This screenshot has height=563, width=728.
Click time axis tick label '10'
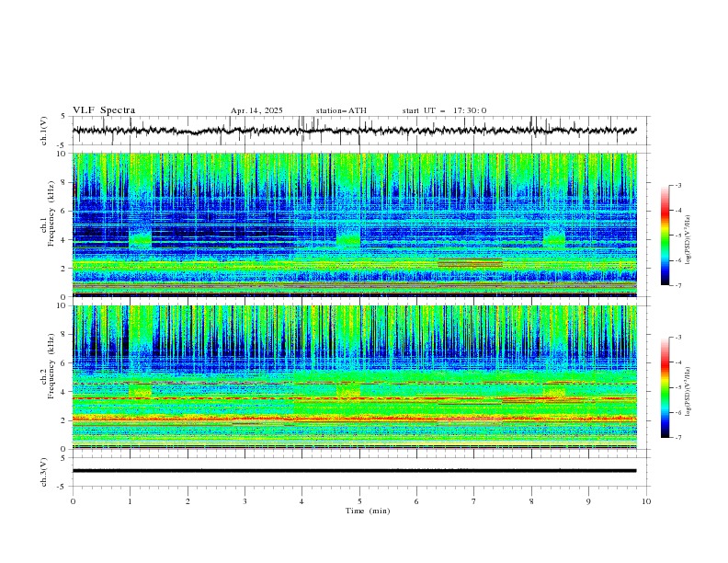[x=646, y=501]
